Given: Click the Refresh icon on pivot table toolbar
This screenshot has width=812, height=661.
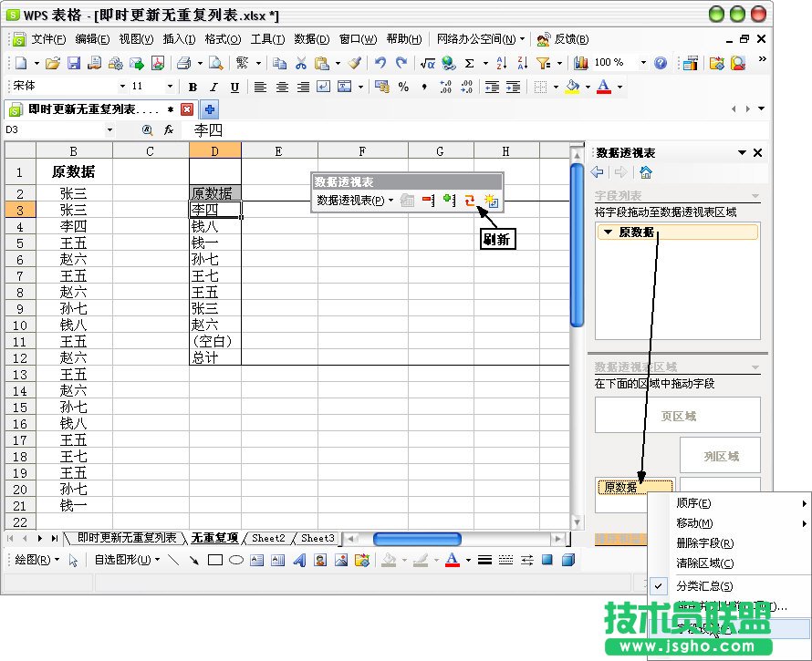Looking at the screenshot, I should [x=469, y=201].
